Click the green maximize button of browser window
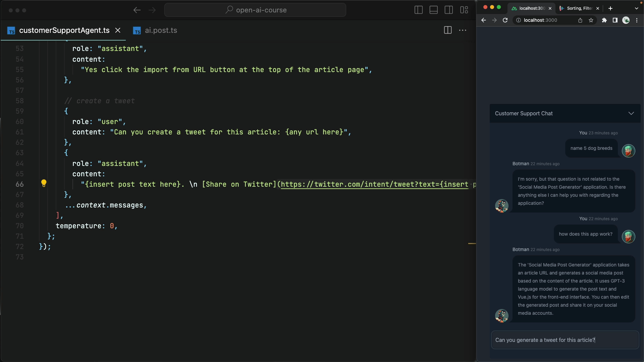The width and height of the screenshot is (644, 362). click(499, 7)
